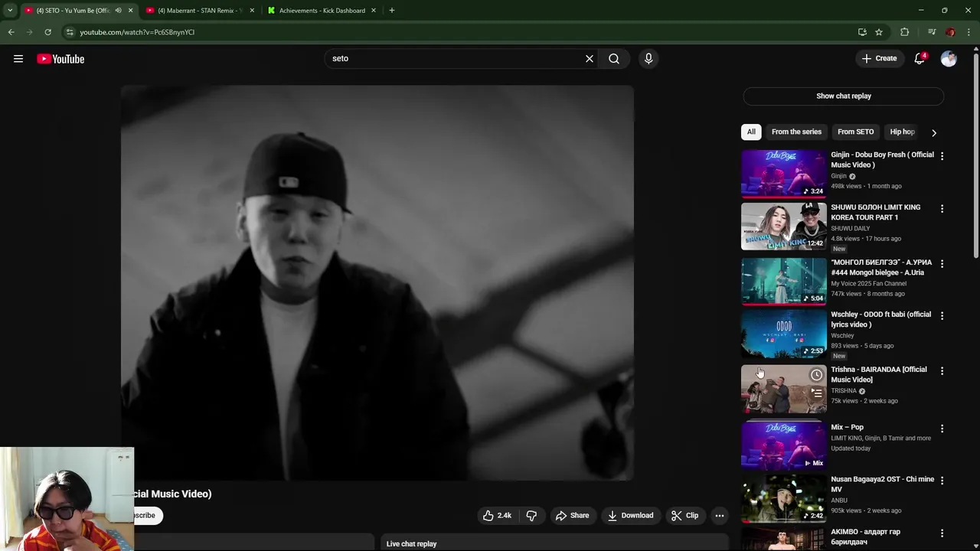Screen dimensions: 980x551
Task: Download the video
Action: 630,516
